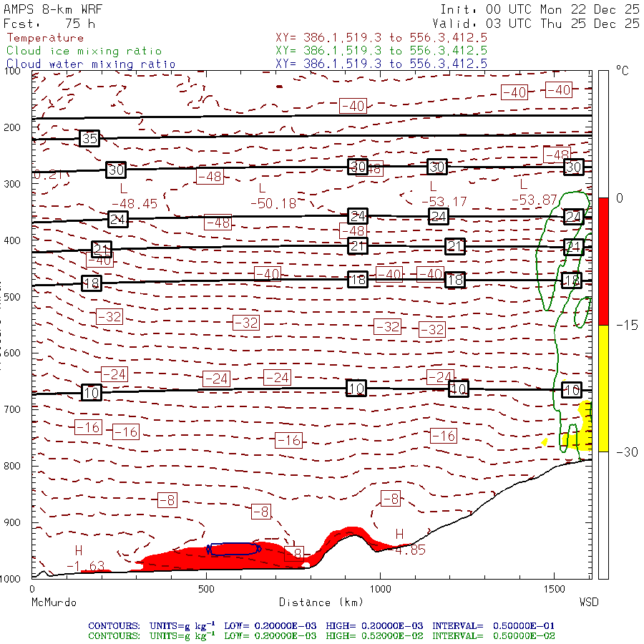
Task: Click the red 0 to -15 colorbar segment
Action: pos(603,262)
